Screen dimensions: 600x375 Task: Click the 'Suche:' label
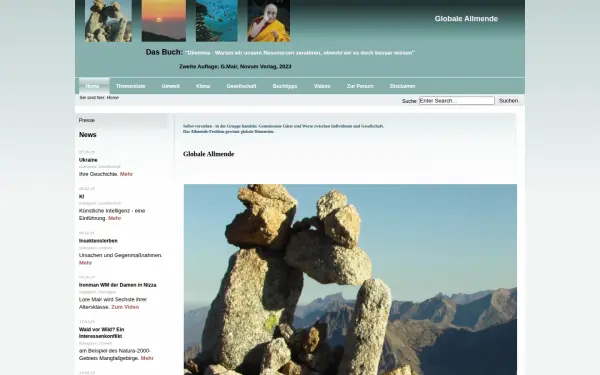click(409, 101)
